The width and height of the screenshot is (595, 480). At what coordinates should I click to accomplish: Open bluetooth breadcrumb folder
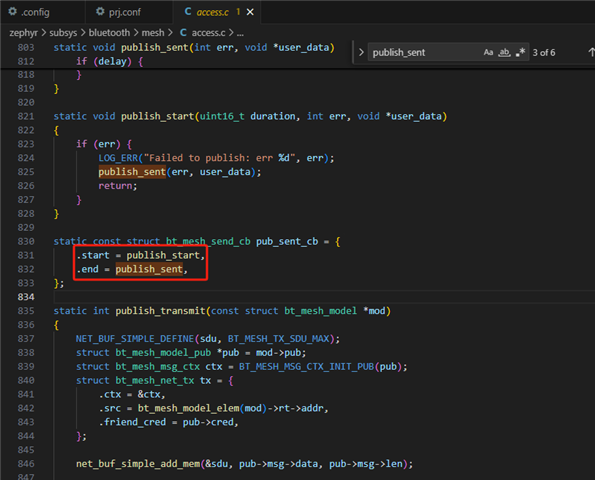(109, 33)
